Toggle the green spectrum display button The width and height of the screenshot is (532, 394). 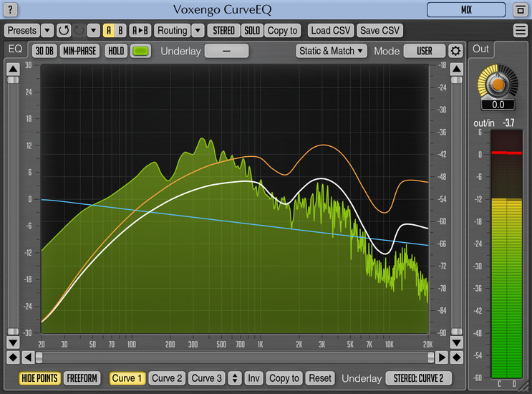pyautogui.click(x=140, y=51)
